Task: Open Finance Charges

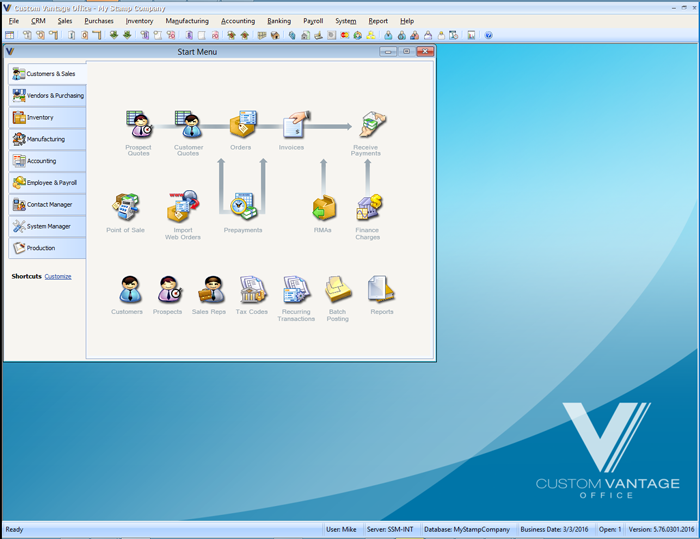Action: tap(369, 207)
